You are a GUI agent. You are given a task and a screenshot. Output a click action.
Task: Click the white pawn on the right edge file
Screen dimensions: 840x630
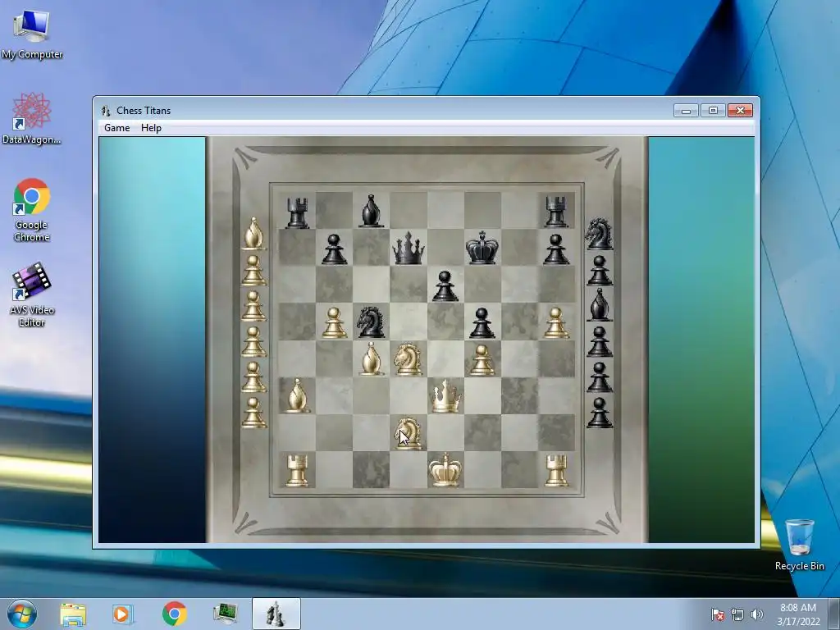point(556,323)
